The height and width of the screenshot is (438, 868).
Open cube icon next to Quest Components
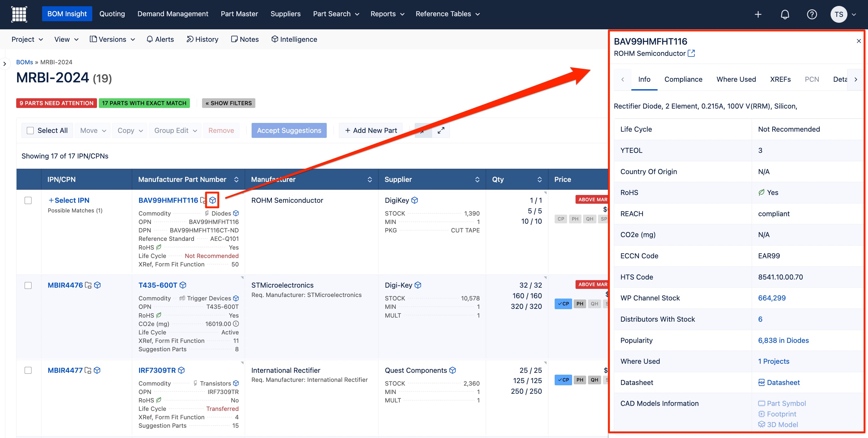[x=452, y=370]
